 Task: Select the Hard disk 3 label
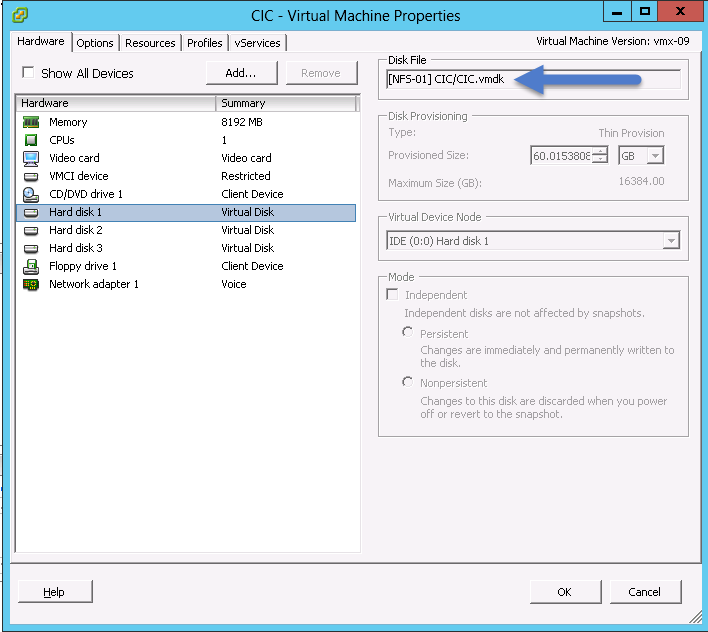click(76, 248)
